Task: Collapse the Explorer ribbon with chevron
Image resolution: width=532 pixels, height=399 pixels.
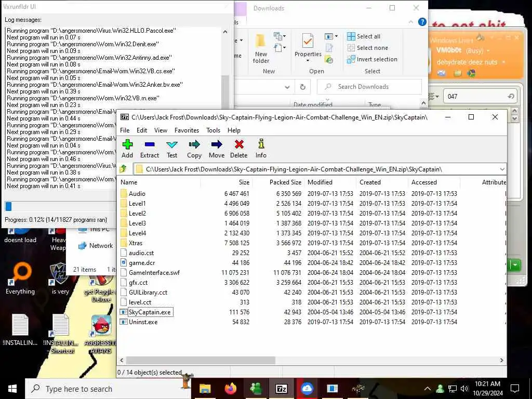Action: (411, 22)
